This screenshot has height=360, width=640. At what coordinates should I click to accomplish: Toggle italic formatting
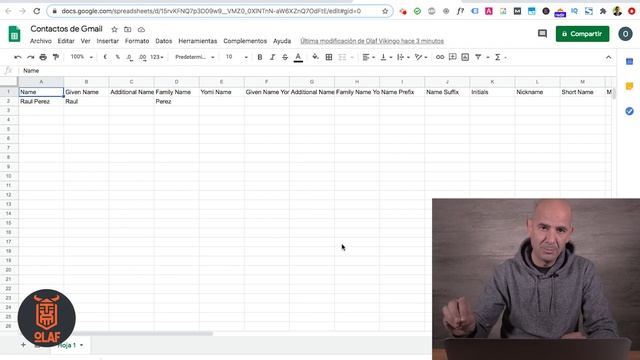coord(272,57)
